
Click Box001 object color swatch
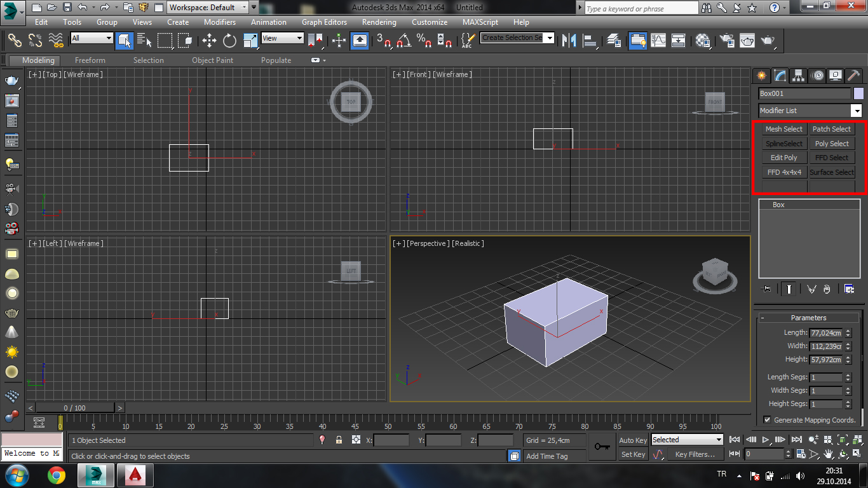[858, 93]
